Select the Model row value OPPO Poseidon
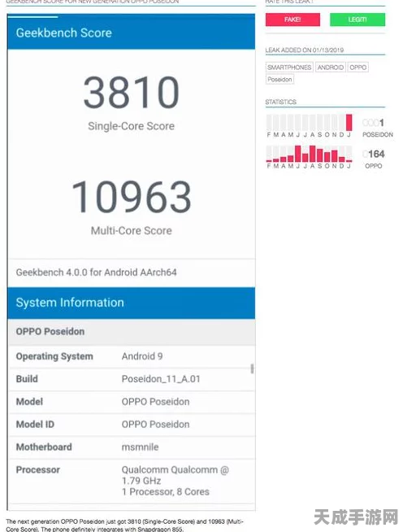This screenshot has width=403, height=532. [x=155, y=402]
